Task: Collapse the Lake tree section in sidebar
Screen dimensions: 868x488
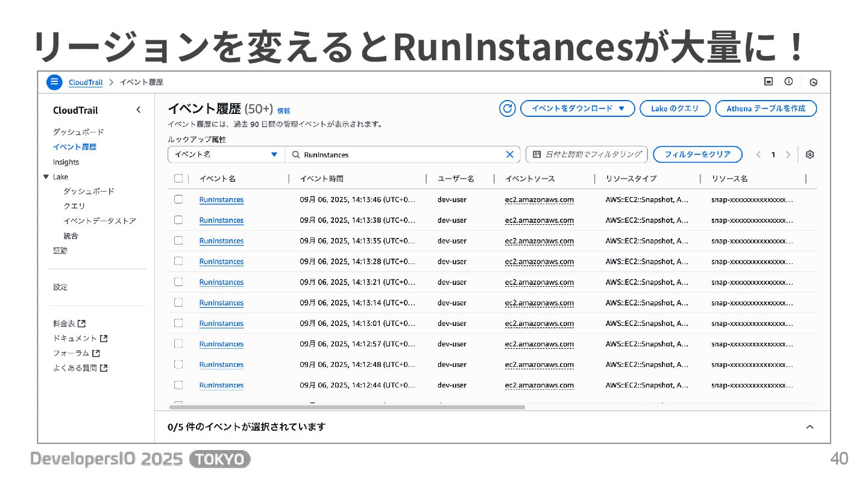Action: click(46, 177)
